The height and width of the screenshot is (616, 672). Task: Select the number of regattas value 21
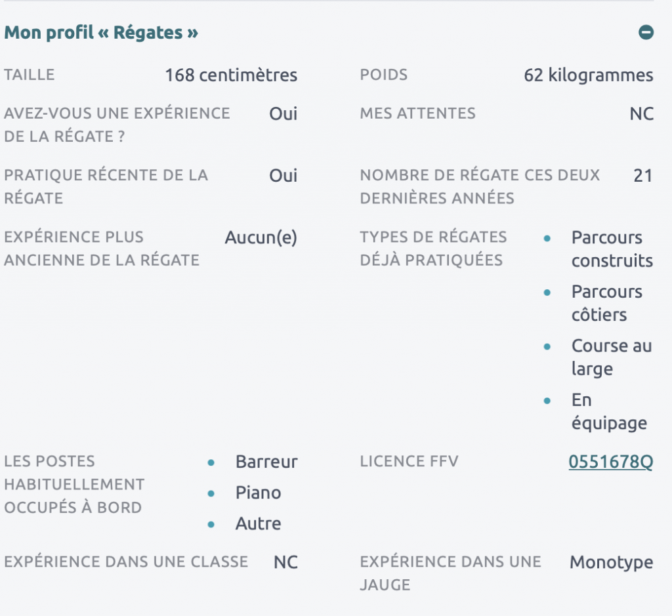pos(642,175)
